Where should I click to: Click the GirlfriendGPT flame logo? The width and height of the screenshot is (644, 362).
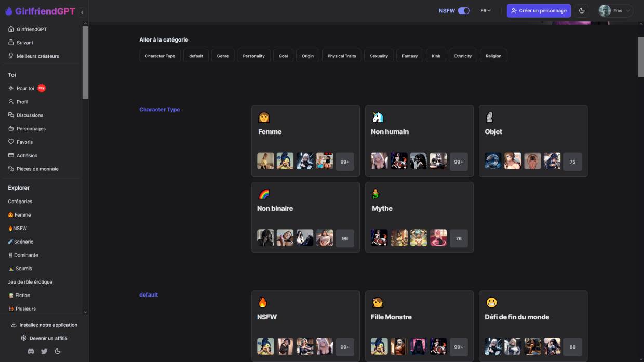(9, 11)
